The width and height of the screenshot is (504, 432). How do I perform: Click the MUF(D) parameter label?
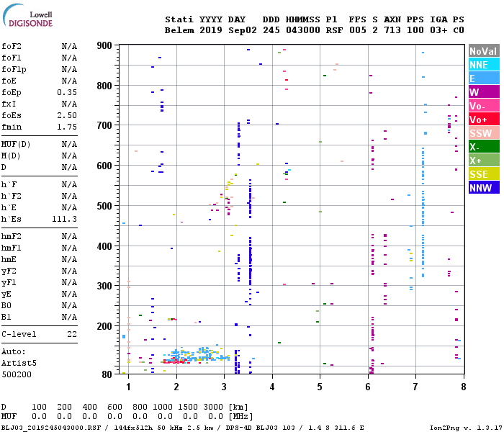(x=16, y=144)
